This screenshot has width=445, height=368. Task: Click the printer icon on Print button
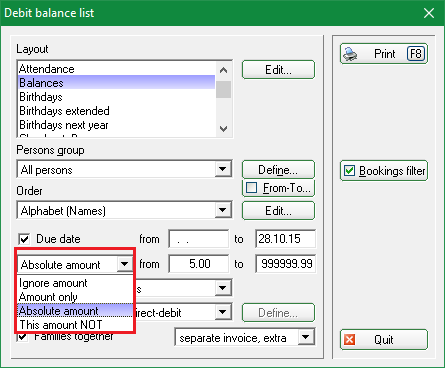350,54
